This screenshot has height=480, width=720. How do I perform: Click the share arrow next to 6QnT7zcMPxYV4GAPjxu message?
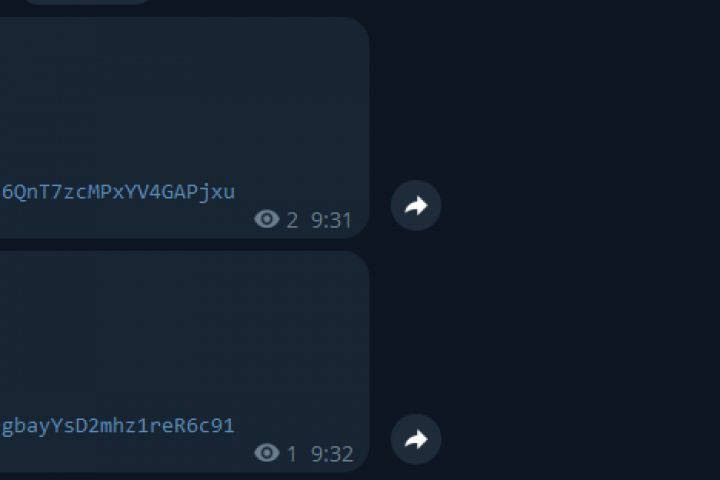(416, 205)
